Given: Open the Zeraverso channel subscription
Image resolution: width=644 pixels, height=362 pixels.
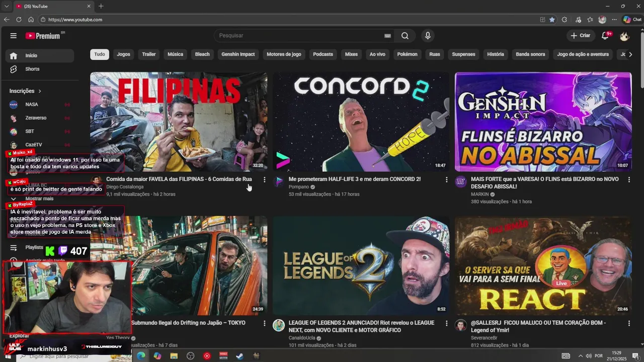Looking at the screenshot, I should [x=40, y=118].
